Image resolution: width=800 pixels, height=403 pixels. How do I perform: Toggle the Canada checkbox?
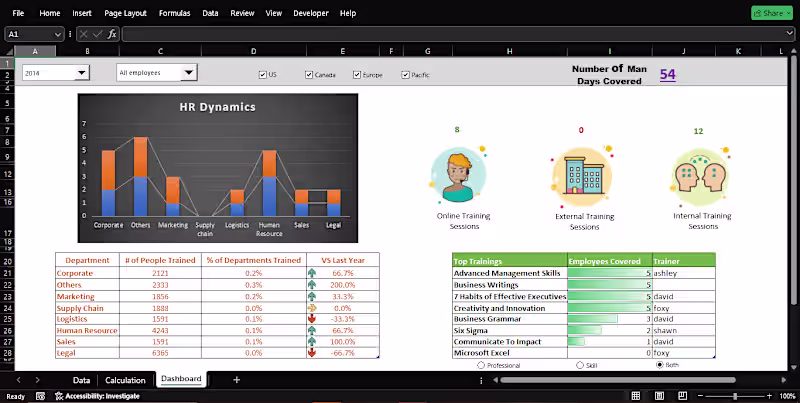click(x=309, y=74)
